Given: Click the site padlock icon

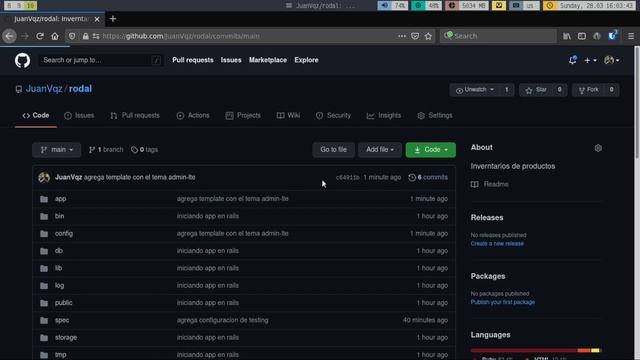Looking at the screenshot, I should click(85, 36).
